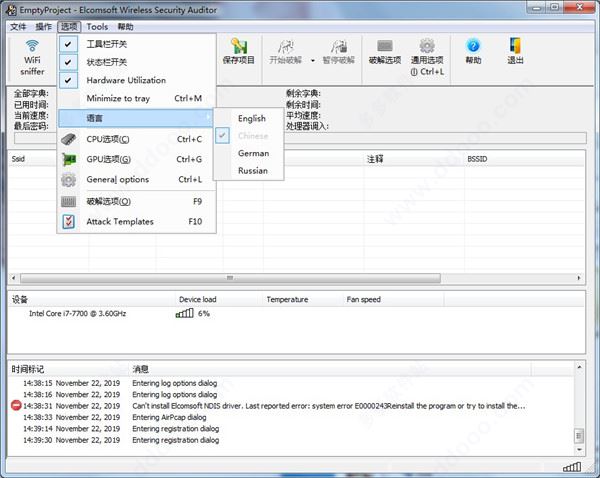This screenshot has height=478, width=600.
Task: Click the BSSID column header
Action: 477,158
